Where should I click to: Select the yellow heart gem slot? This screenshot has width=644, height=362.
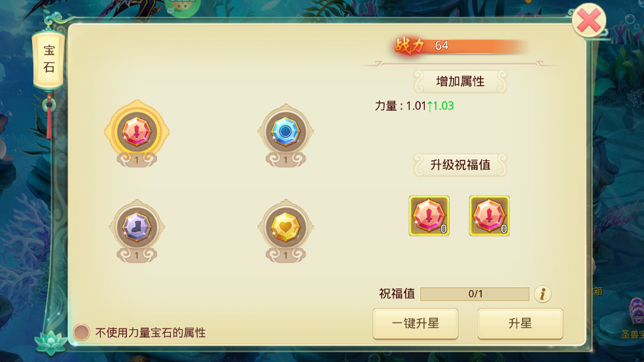285,228
